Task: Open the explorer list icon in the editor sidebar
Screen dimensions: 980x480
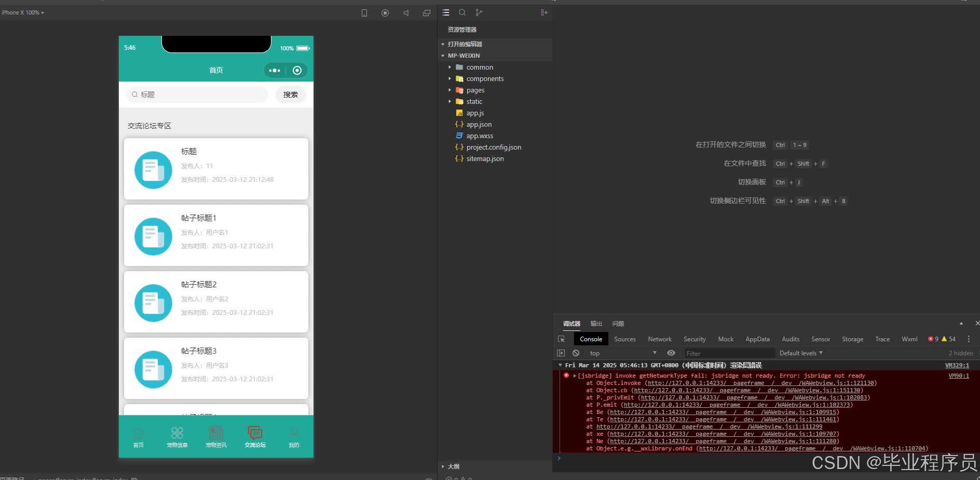Action: coord(446,12)
